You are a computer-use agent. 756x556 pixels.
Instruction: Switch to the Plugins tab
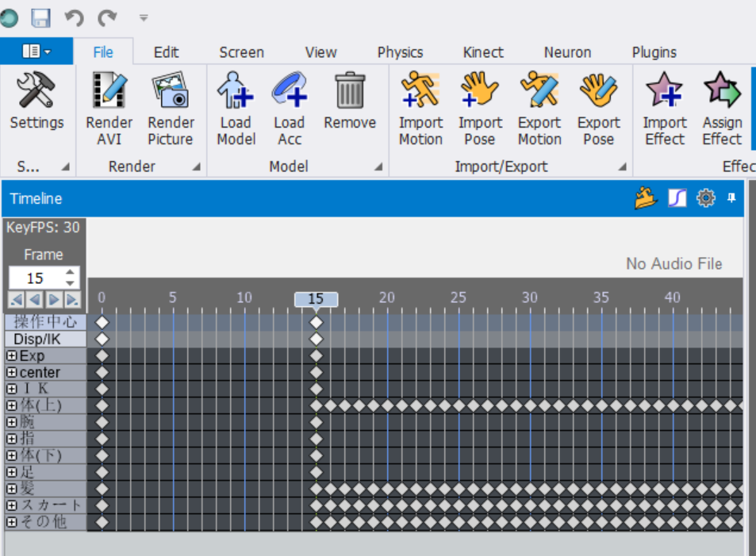(654, 52)
